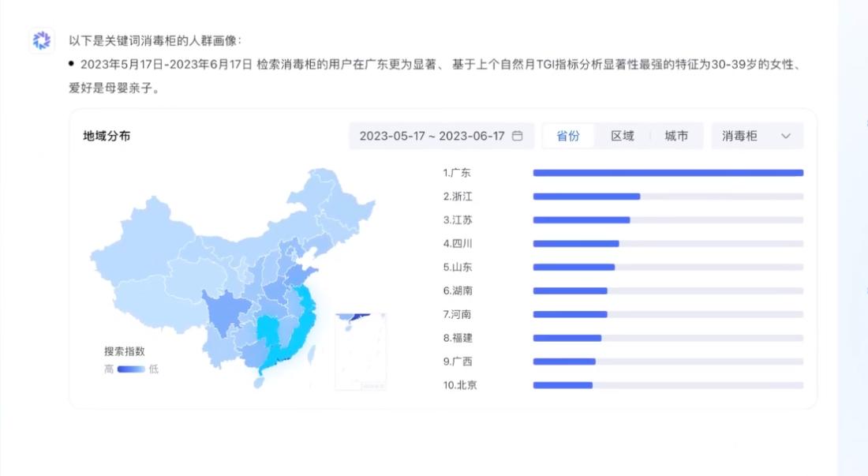Click the 搜索指数 legend label
The image size is (868, 476).
tap(125, 351)
